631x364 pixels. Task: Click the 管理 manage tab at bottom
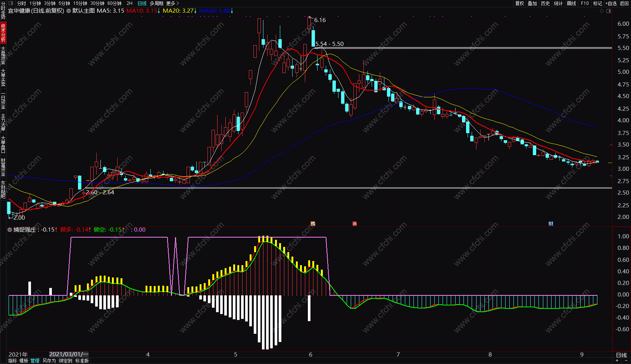tap(35, 361)
